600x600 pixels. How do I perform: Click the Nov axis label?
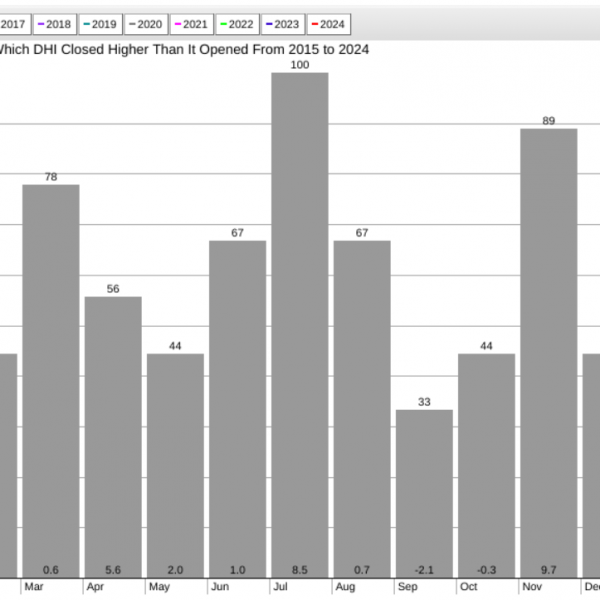point(532,587)
